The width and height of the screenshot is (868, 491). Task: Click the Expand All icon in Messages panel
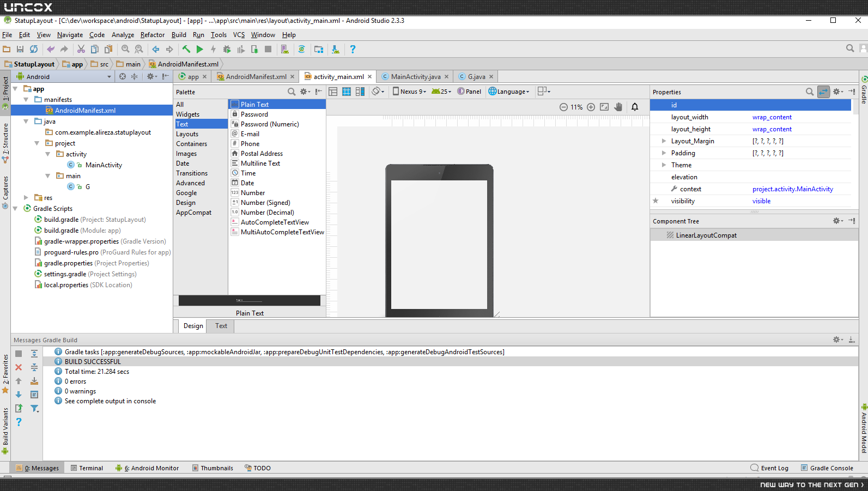34,354
